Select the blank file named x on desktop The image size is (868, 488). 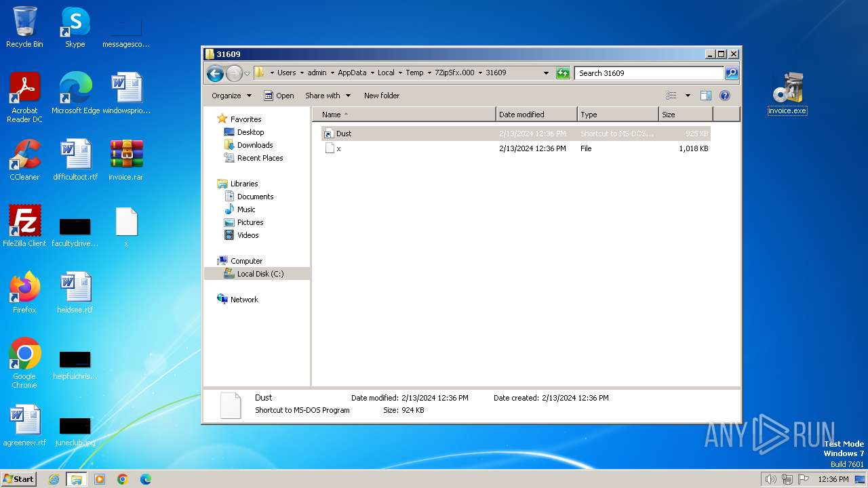tap(126, 226)
